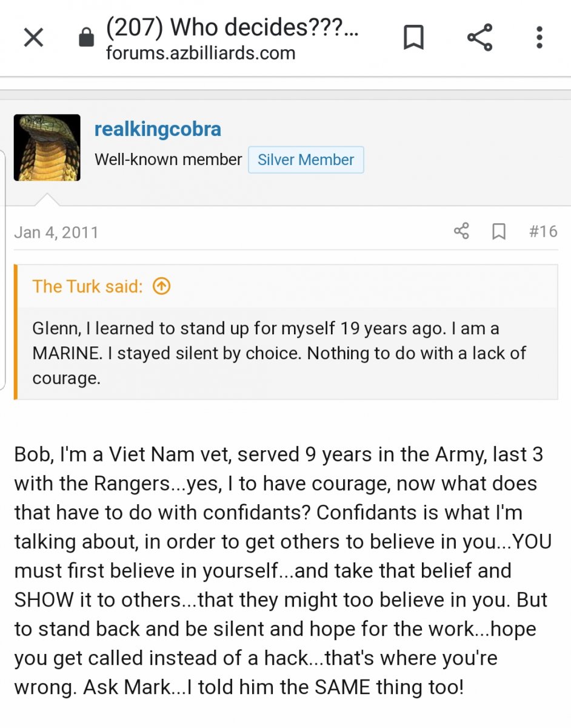Close the browser tab with the X icon
The width and height of the screenshot is (571, 728).
(33, 38)
